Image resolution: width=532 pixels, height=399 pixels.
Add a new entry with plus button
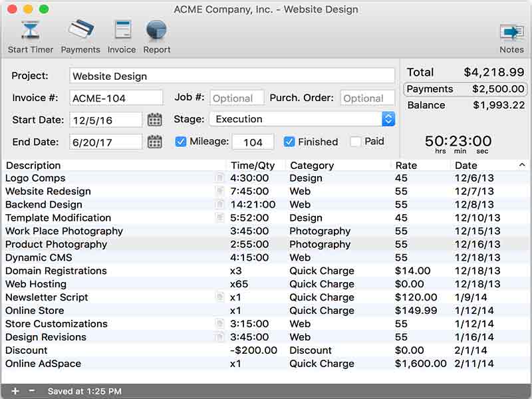(x=15, y=392)
